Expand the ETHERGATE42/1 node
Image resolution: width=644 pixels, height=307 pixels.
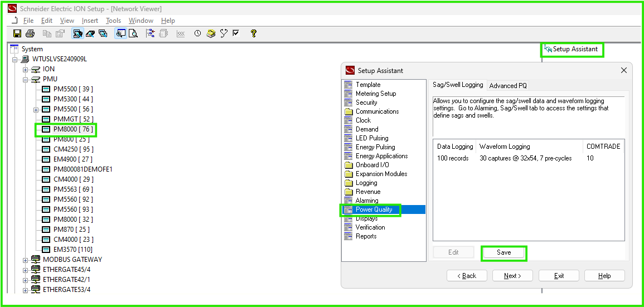(26, 280)
